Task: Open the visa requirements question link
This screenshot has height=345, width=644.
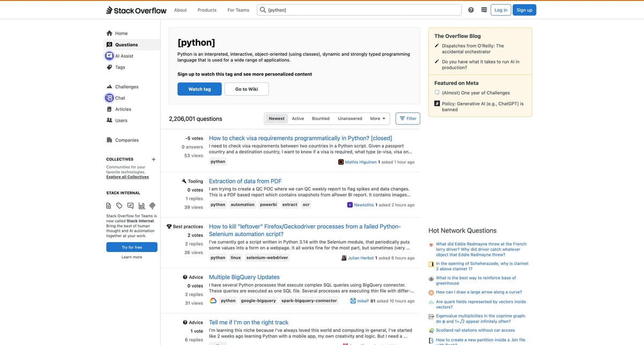Action: click(x=301, y=138)
